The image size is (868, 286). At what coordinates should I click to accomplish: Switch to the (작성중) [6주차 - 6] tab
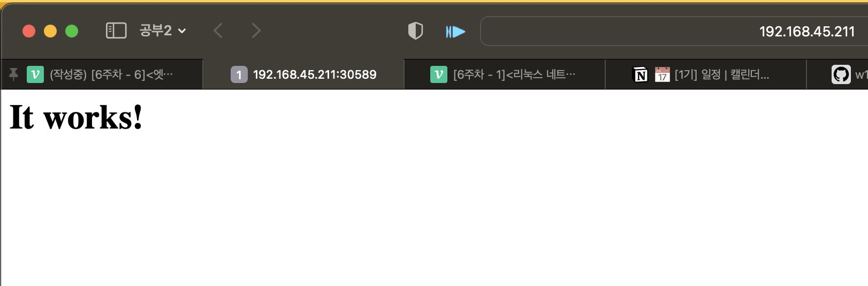point(102,74)
